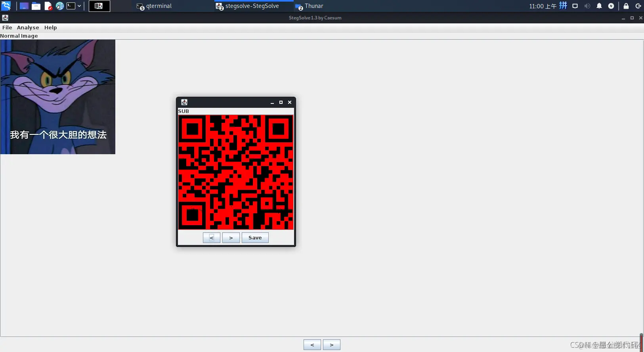Close the SUB combiner dialog
This screenshot has width=644, height=352.
[290, 102]
